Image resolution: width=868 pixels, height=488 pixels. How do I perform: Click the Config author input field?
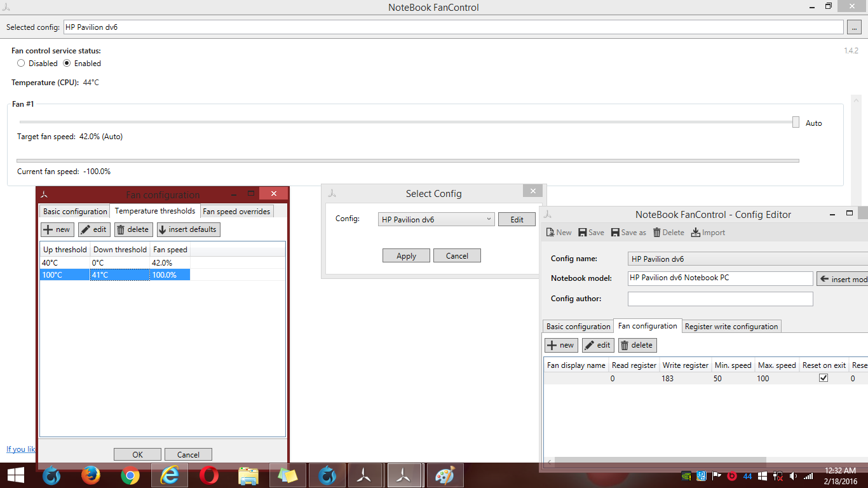[x=721, y=299]
